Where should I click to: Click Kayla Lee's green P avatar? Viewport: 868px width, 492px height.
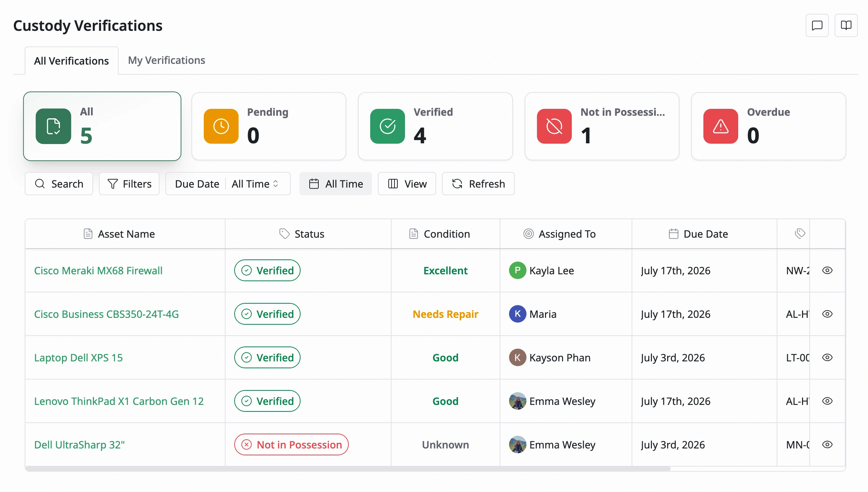[517, 270]
